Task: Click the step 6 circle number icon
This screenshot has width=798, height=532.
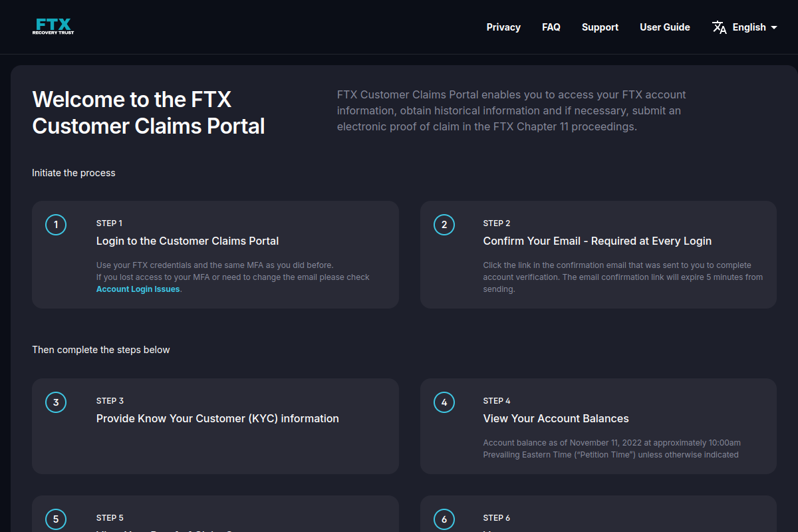Action: [444, 519]
